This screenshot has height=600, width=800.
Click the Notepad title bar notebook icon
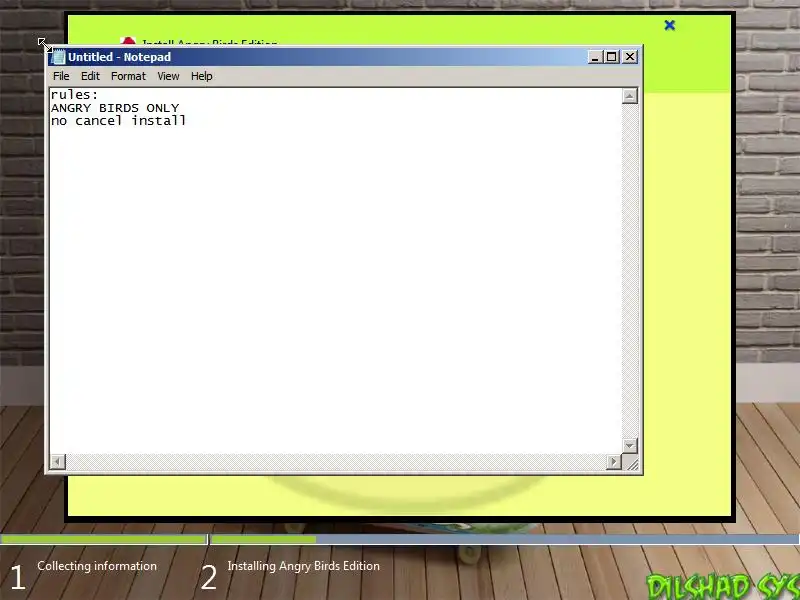coord(59,57)
